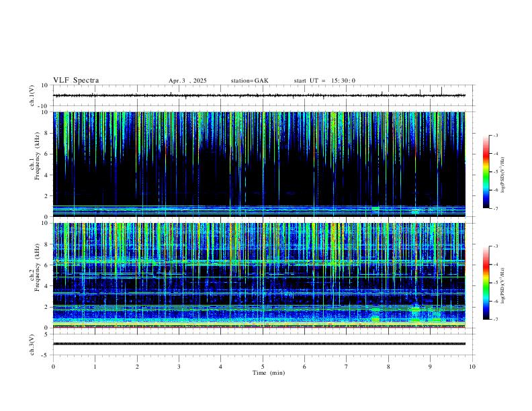
Task: Click the ch.2 Frequency (kHz) axis label
Action: [34, 267]
